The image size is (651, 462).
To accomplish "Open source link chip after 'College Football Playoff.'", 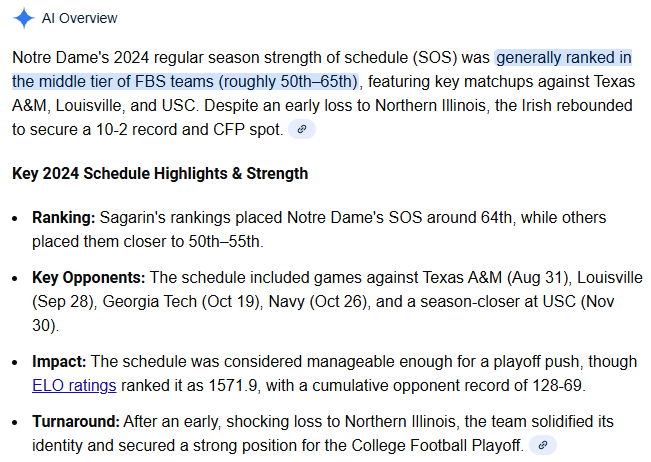I will click(x=543, y=445).
